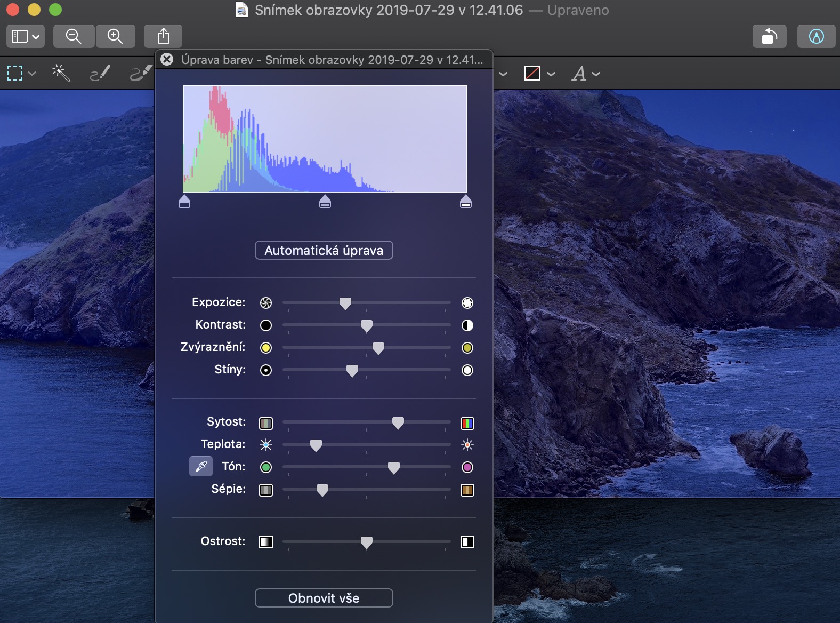840x623 pixels.
Task: Click the fill color swatch
Action: pyautogui.click(x=532, y=73)
